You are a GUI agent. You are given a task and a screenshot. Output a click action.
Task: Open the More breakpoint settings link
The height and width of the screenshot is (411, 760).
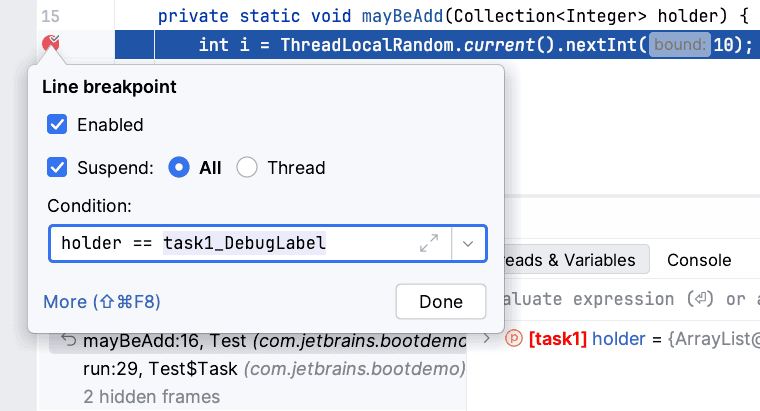pos(102,301)
